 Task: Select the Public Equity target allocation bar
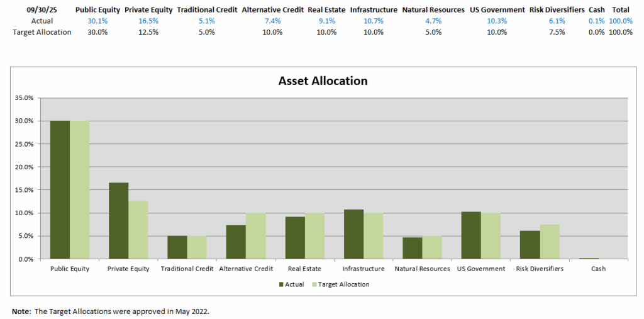(x=79, y=189)
